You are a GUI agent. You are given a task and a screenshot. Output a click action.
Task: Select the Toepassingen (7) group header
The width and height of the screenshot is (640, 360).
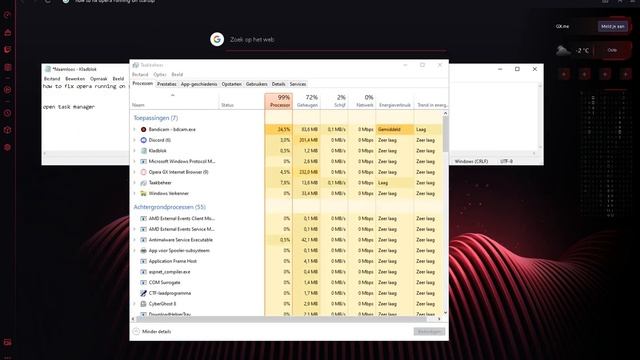[x=156, y=118]
